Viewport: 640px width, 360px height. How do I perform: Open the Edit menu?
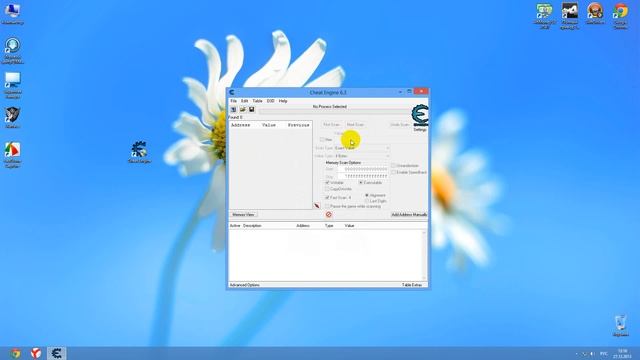pos(244,101)
